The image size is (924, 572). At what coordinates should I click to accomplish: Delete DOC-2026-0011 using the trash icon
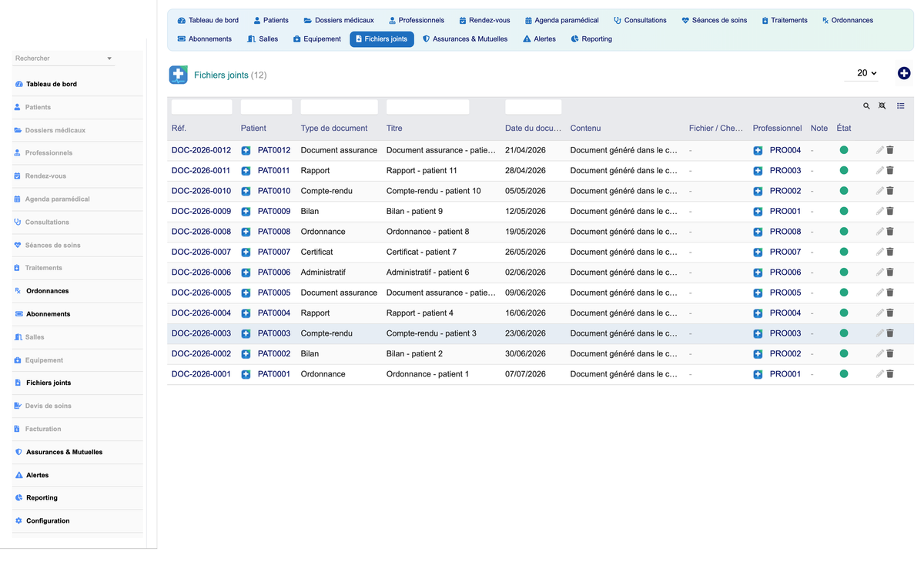coord(890,171)
